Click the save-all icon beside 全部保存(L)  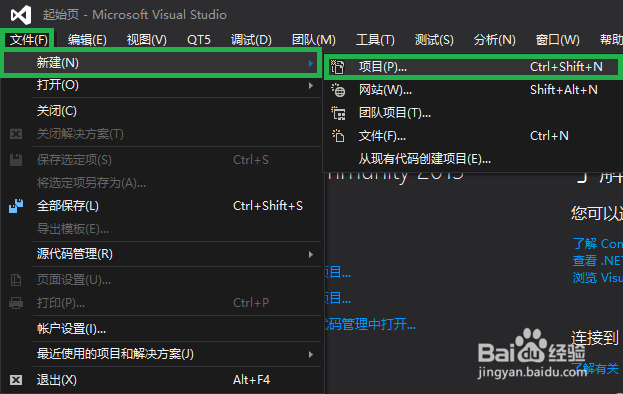(16, 206)
